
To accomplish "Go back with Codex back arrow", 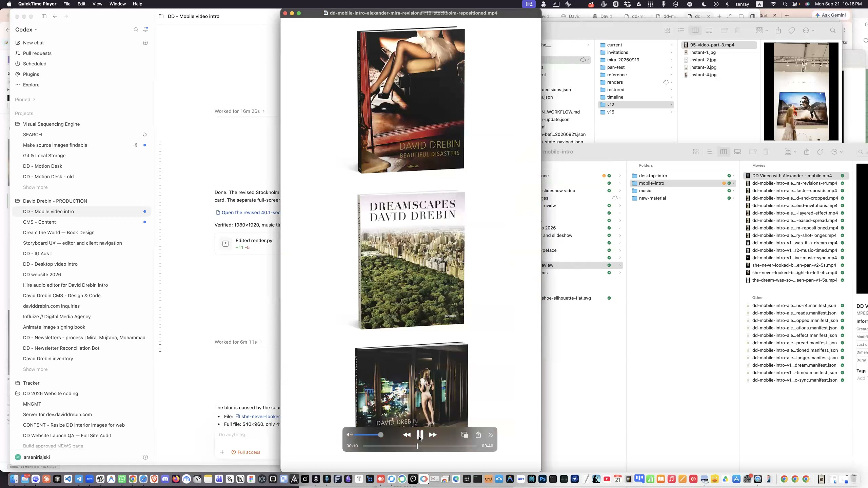I will [55, 16].
